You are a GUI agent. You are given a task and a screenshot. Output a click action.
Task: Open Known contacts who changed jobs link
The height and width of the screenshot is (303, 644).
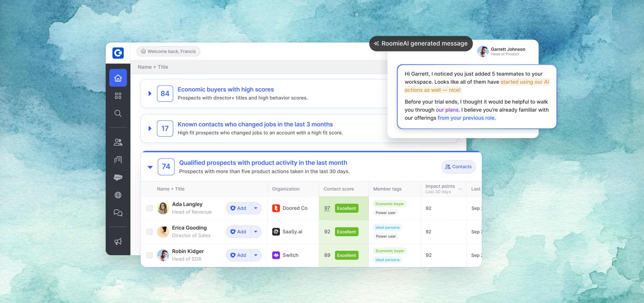(x=255, y=124)
